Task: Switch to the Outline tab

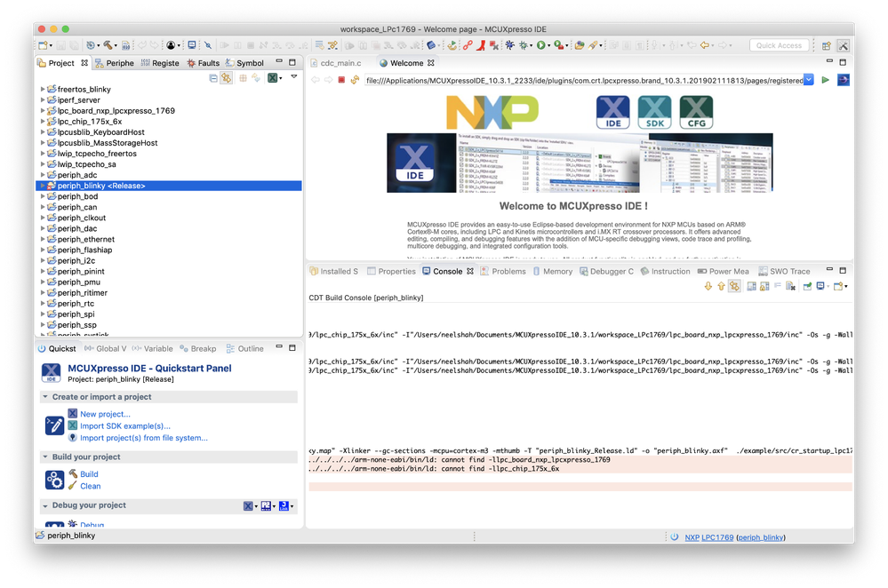Action: (245, 348)
